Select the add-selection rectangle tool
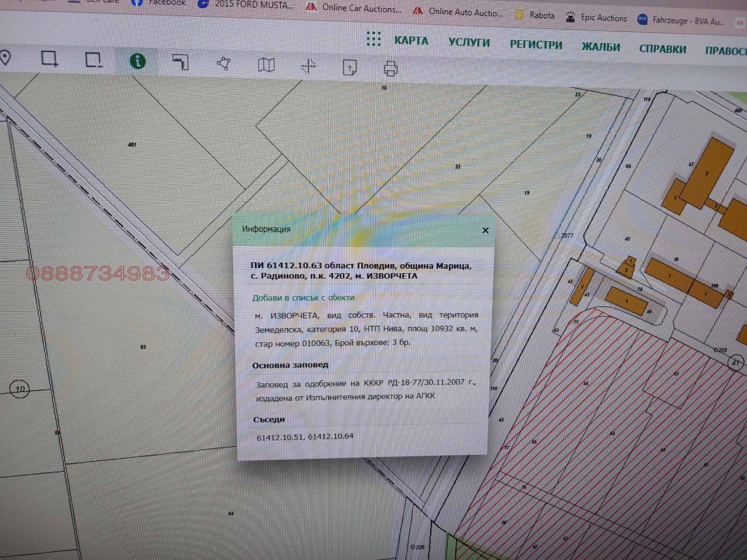Screen dimensions: 747x560 click(x=49, y=59)
